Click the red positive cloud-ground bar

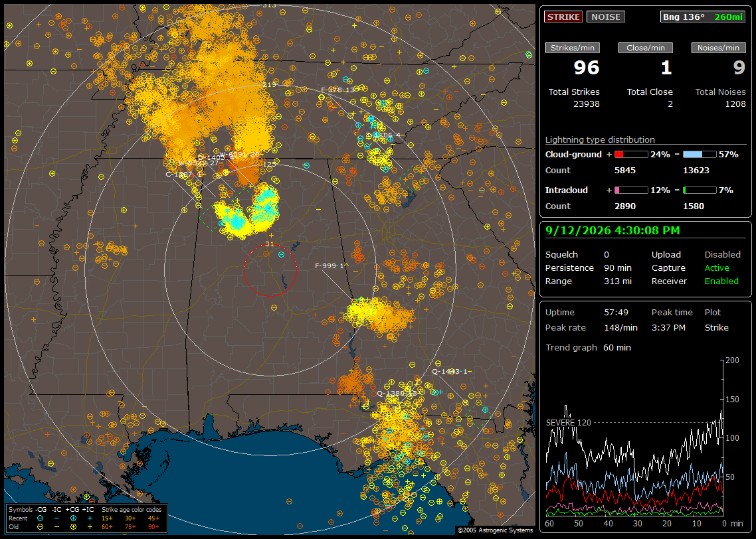[x=631, y=155]
